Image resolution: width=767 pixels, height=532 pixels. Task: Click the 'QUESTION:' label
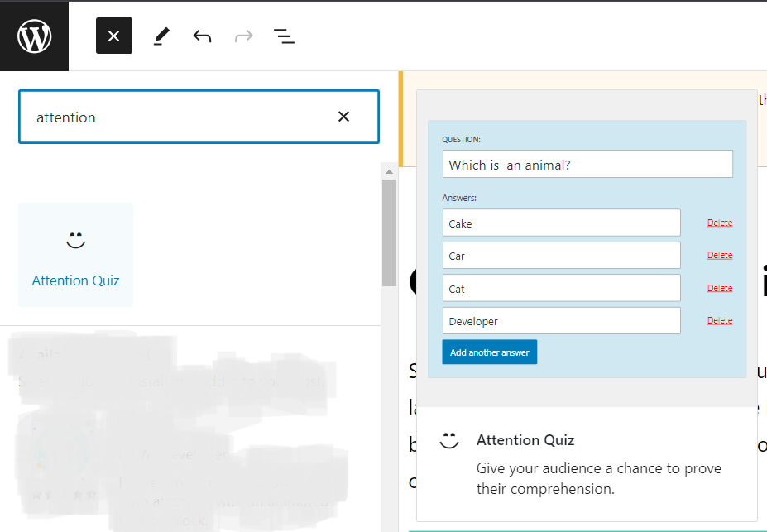[x=462, y=139]
